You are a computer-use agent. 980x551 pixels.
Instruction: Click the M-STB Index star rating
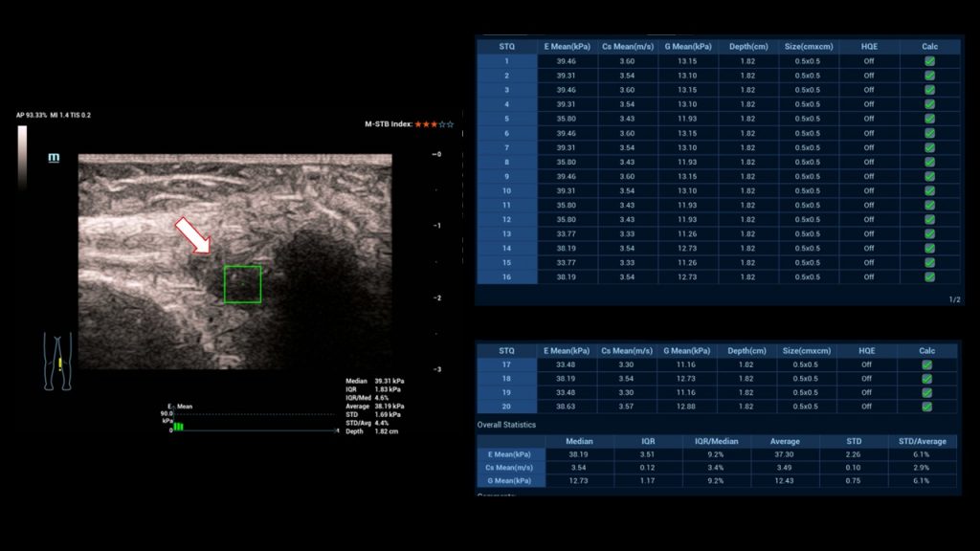pos(434,124)
